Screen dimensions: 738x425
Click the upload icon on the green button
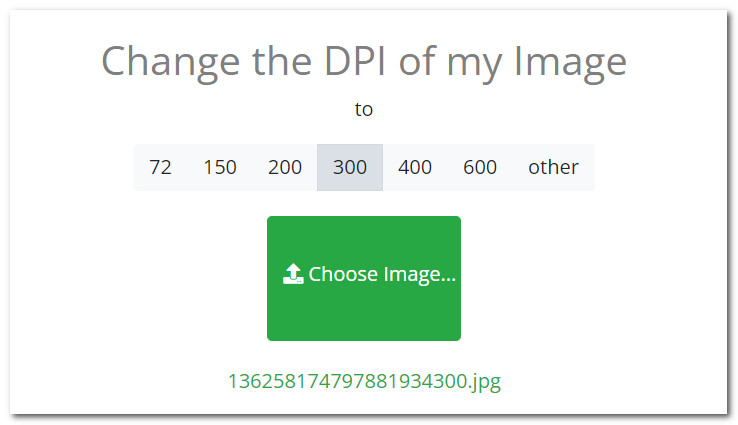[x=293, y=274]
